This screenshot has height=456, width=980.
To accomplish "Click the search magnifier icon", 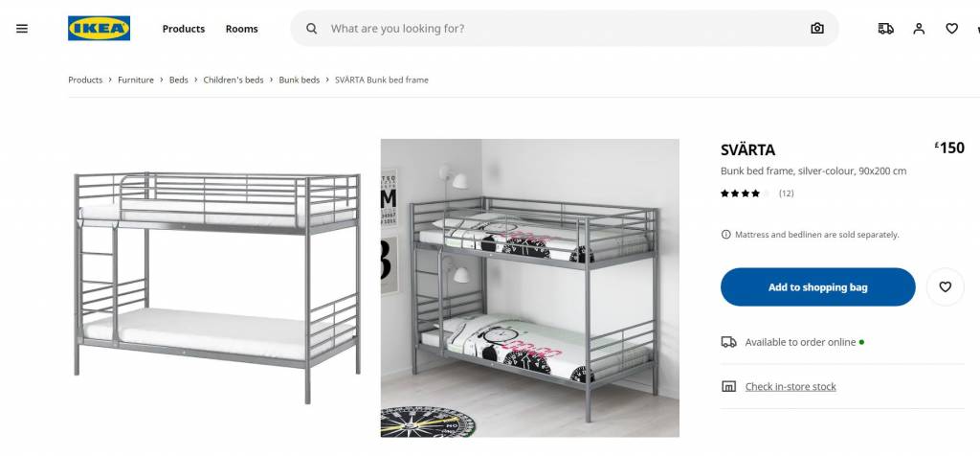I will tap(311, 28).
